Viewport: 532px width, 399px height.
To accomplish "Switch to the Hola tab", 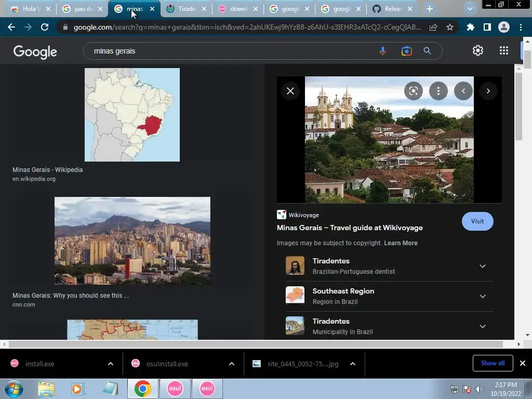I will click(31, 9).
